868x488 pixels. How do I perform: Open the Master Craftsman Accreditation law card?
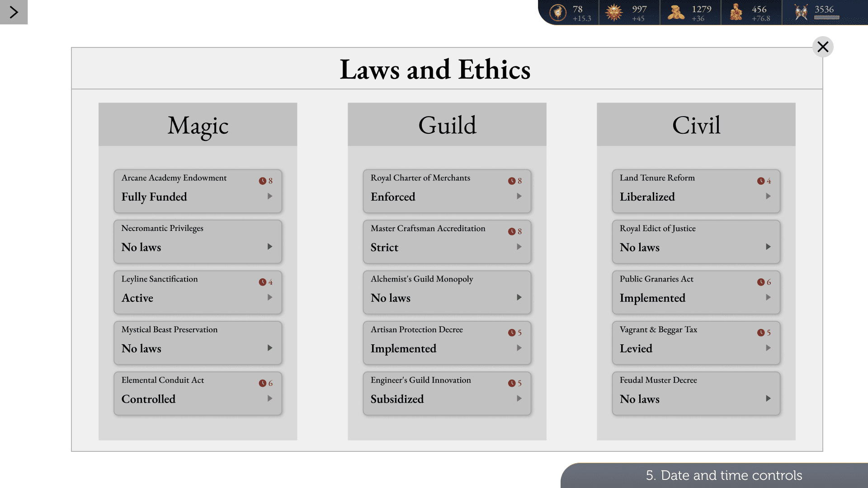[x=447, y=241]
